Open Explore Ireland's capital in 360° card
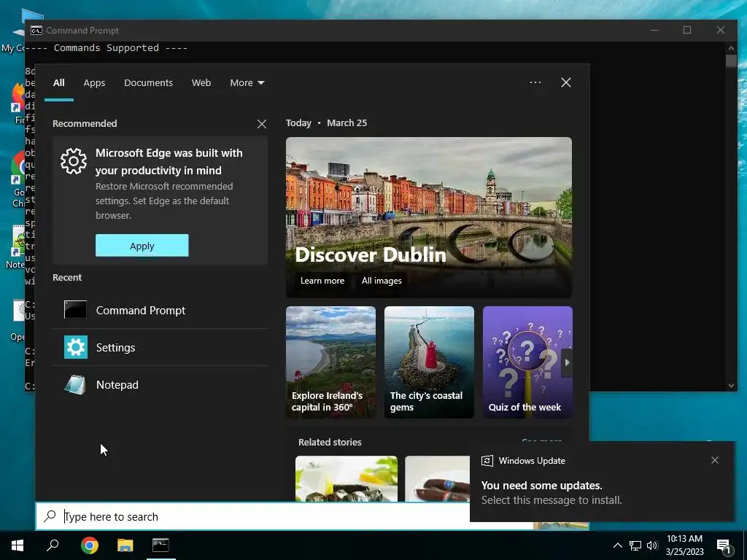The height and width of the screenshot is (560, 747). 330,362
